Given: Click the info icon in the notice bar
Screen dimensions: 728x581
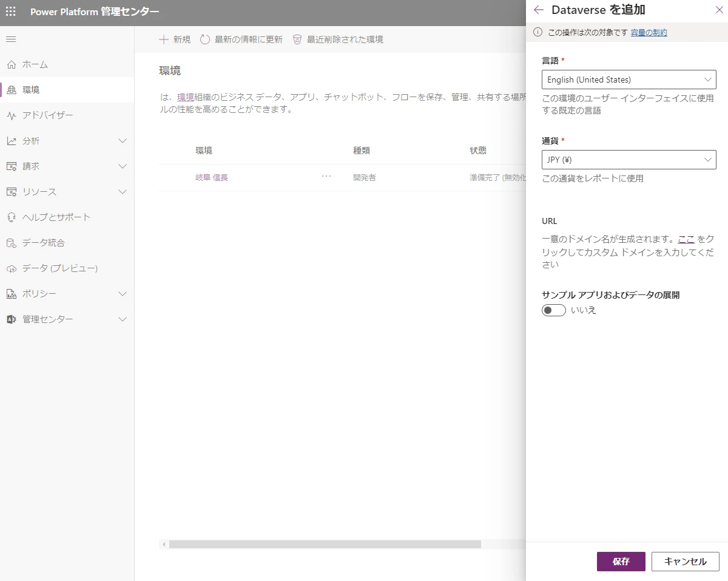Looking at the screenshot, I should coord(537,33).
